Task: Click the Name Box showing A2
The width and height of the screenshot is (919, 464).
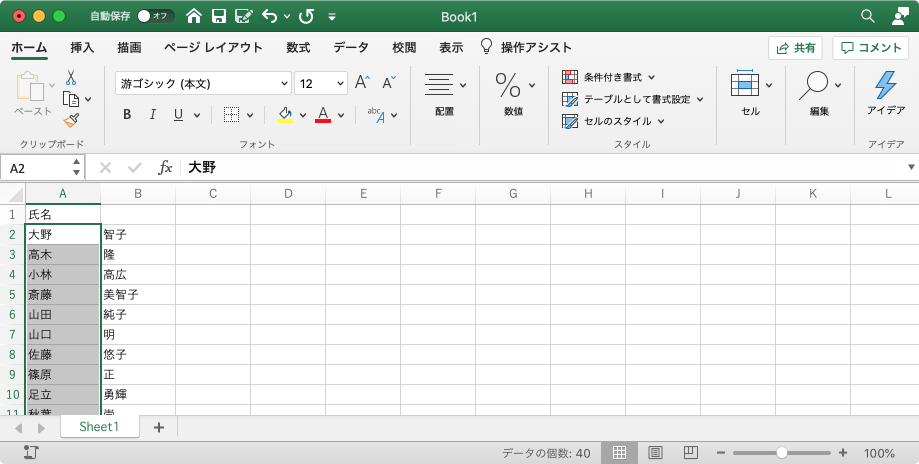Action: click(36, 168)
